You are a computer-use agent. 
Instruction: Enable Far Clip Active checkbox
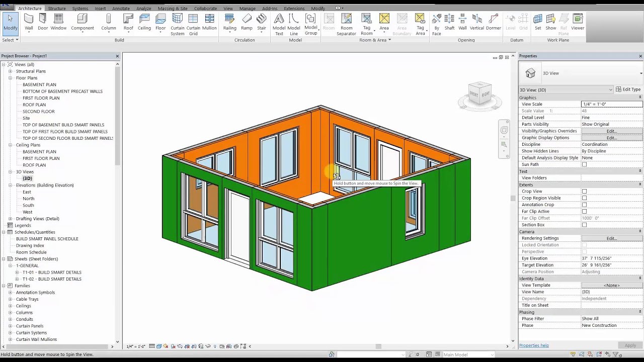tap(584, 211)
